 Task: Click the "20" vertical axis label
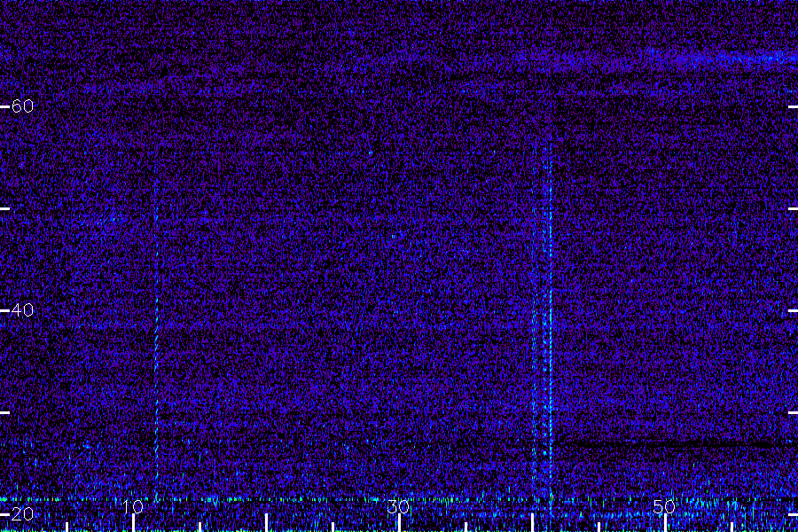point(22,513)
